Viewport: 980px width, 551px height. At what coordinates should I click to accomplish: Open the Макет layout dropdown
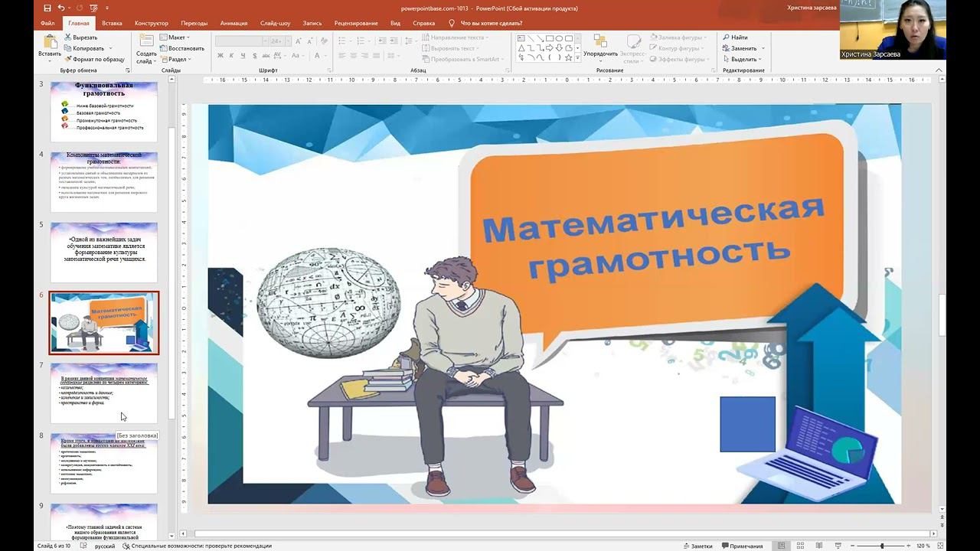point(175,37)
